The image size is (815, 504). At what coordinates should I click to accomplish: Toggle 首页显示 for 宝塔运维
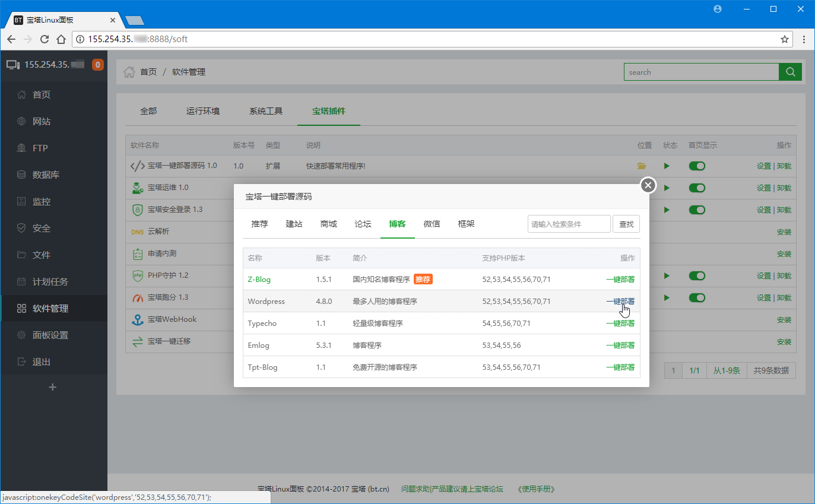click(697, 188)
